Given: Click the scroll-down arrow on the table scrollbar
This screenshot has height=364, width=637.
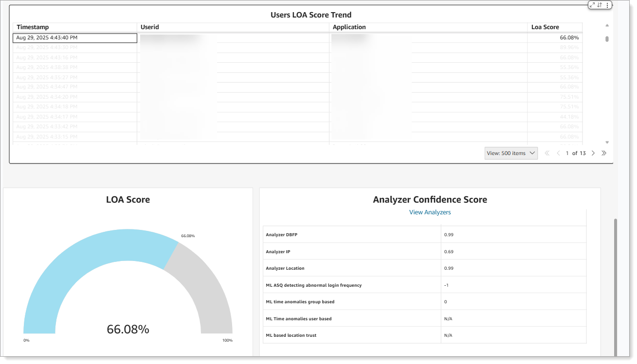Looking at the screenshot, I should [606, 142].
